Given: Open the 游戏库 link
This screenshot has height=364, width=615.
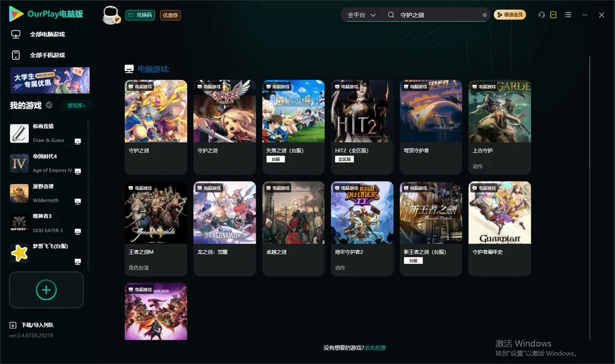Looking at the screenshot, I should (76, 105).
